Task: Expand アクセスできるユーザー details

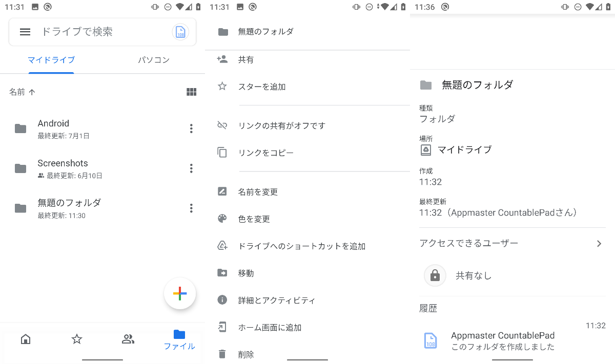Action: [512, 243]
